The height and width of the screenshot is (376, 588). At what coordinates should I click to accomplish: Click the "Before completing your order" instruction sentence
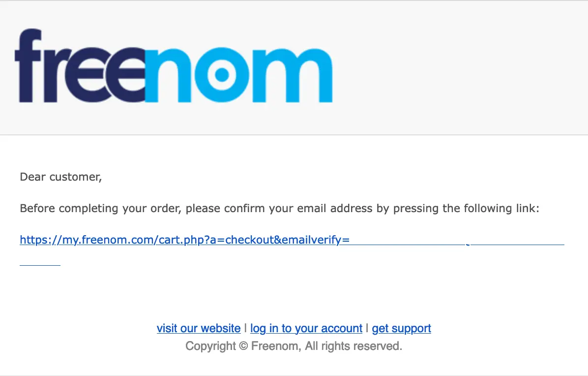(279, 208)
